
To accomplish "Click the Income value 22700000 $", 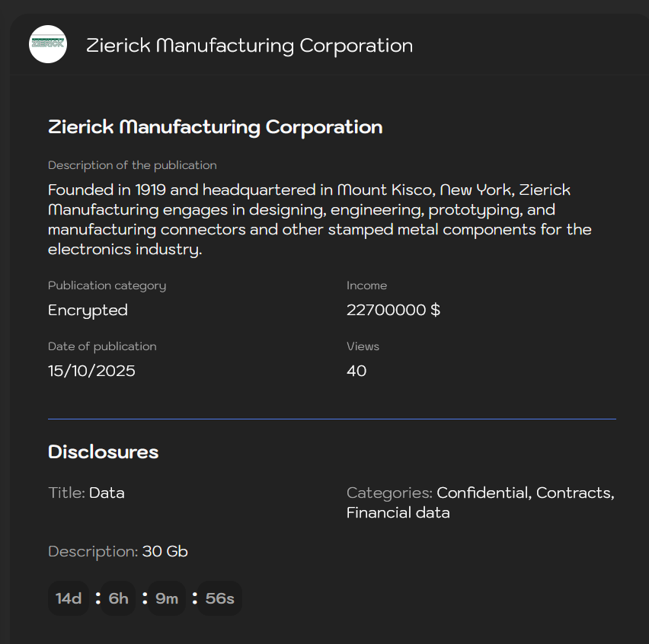I will (x=394, y=310).
